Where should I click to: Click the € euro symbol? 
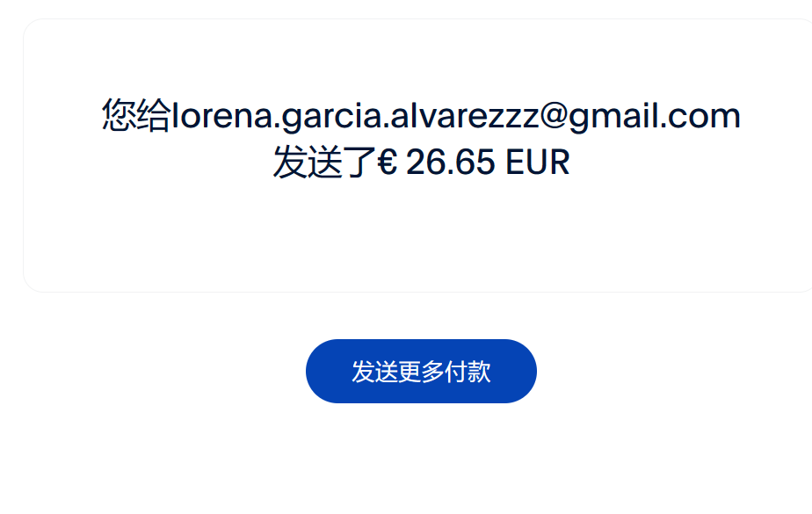click(388, 162)
